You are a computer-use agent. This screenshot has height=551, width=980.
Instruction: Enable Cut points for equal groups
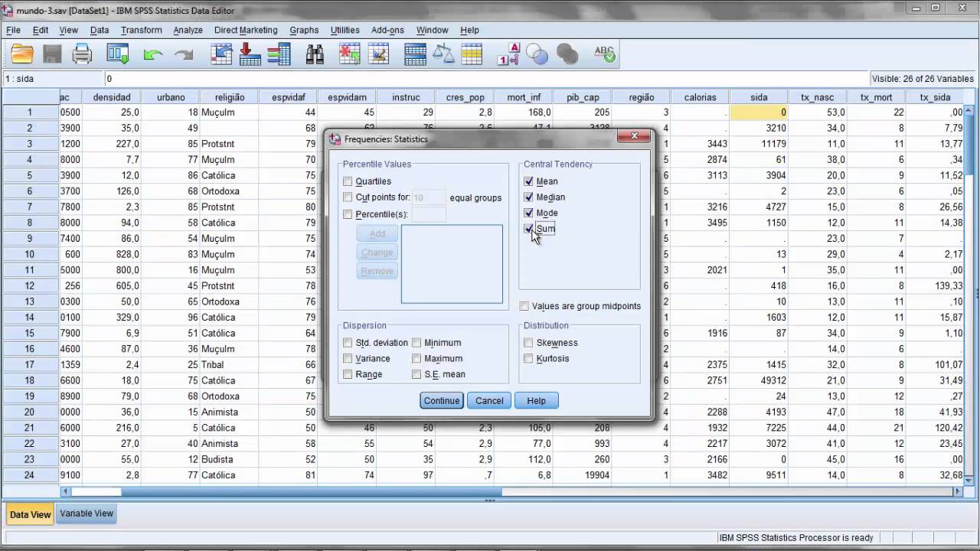[x=348, y=197]
